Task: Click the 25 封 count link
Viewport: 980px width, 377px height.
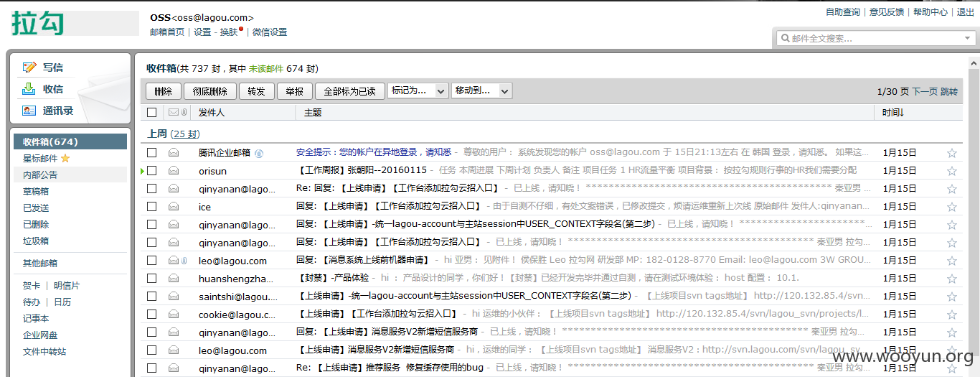Action: click(186, 134)
